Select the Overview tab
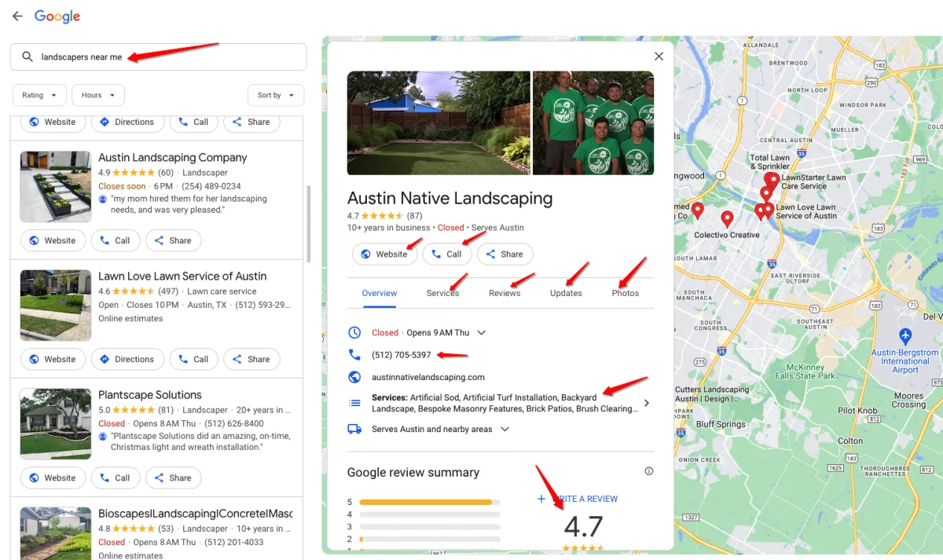This screenshot has width=943, height=560. coord(380,293)
